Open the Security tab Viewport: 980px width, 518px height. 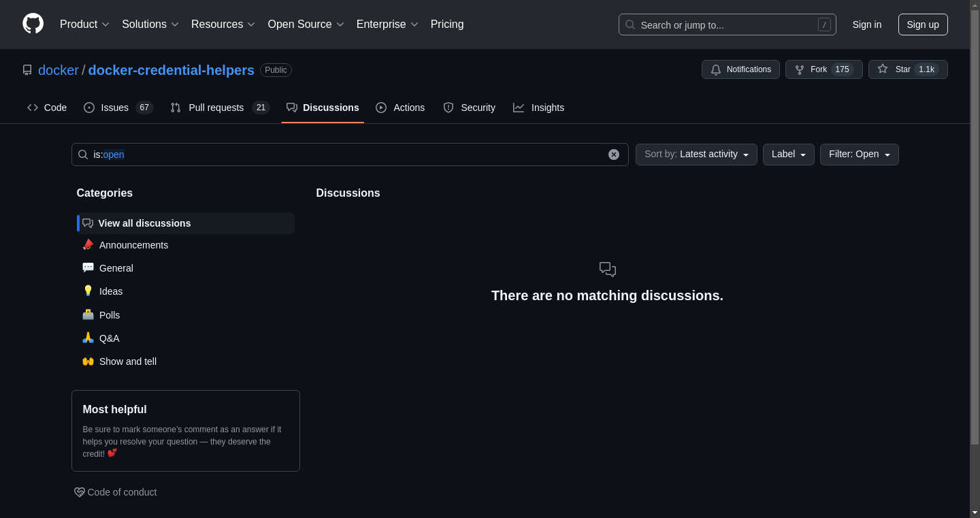(469, 108)
